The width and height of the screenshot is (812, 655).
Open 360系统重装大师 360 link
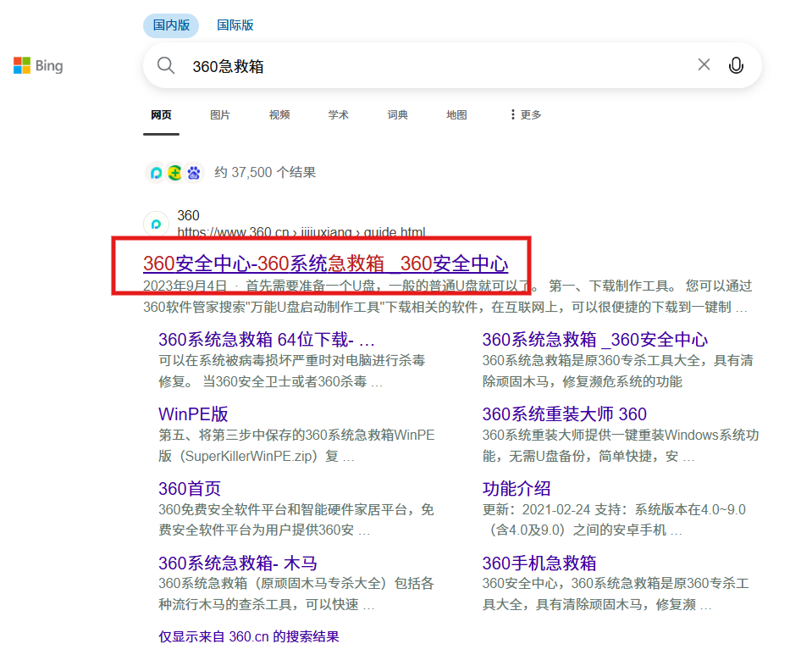pos(565,414)
